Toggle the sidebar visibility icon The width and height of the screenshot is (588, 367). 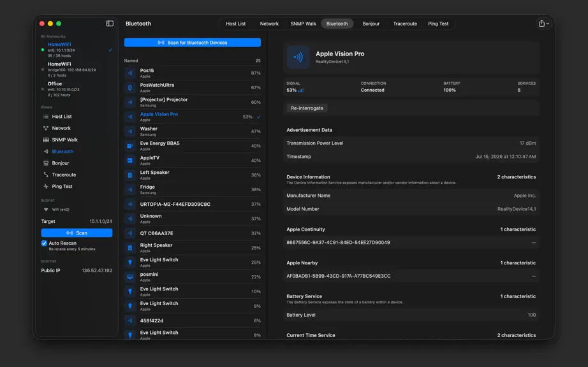[110, 24]
